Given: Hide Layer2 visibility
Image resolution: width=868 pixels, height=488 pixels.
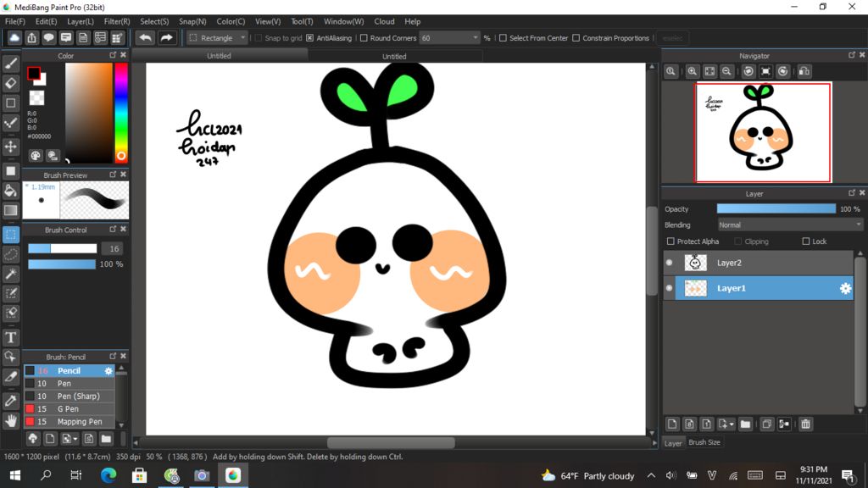Looking at the screenshot, I should click(670, 263).
